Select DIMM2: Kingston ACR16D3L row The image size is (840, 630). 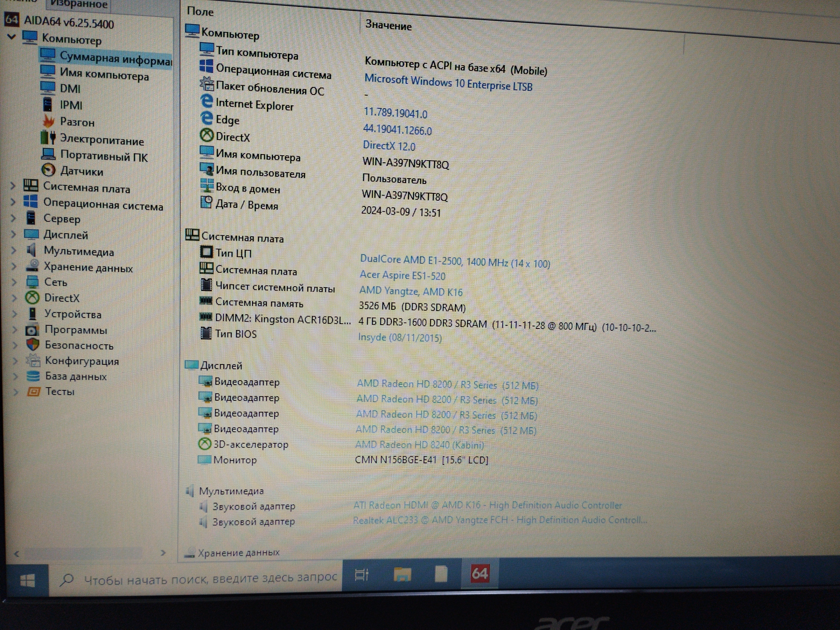tap(427, 323)
